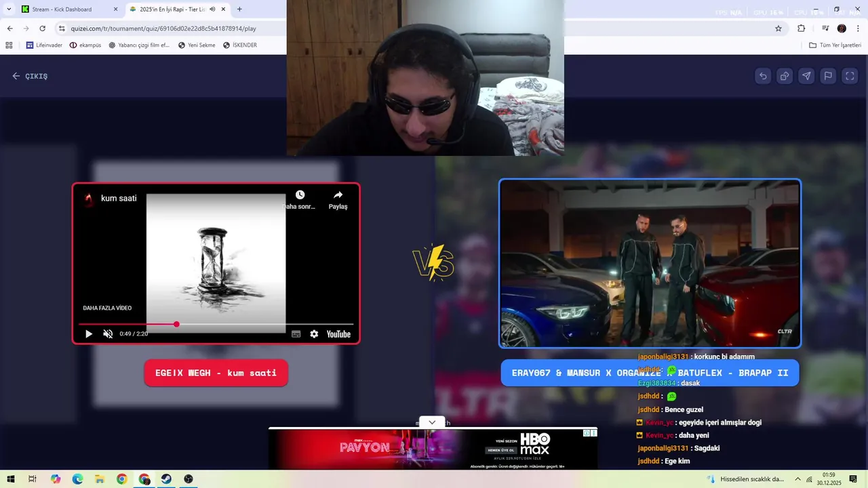Screen dimensions: 868x488
Task: Open the Windows Start menu
Action: 10,479
